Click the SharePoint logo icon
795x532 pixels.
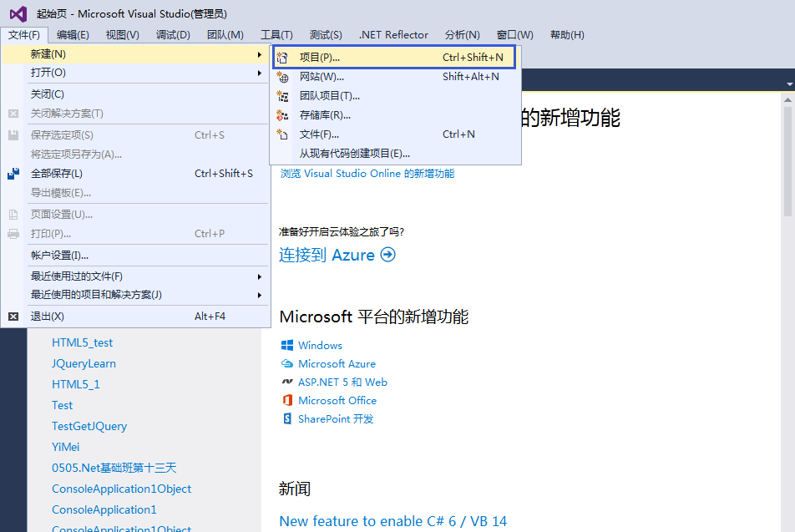click(287, 419)
